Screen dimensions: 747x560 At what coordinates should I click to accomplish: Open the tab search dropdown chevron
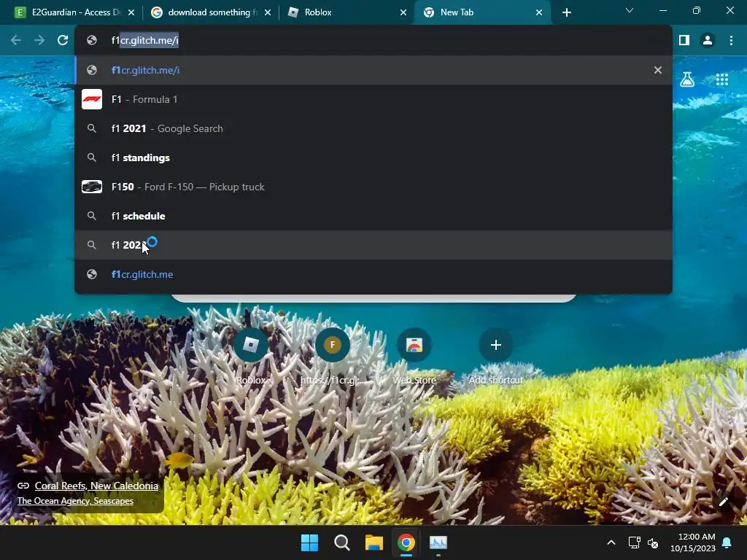coord(630,10)
